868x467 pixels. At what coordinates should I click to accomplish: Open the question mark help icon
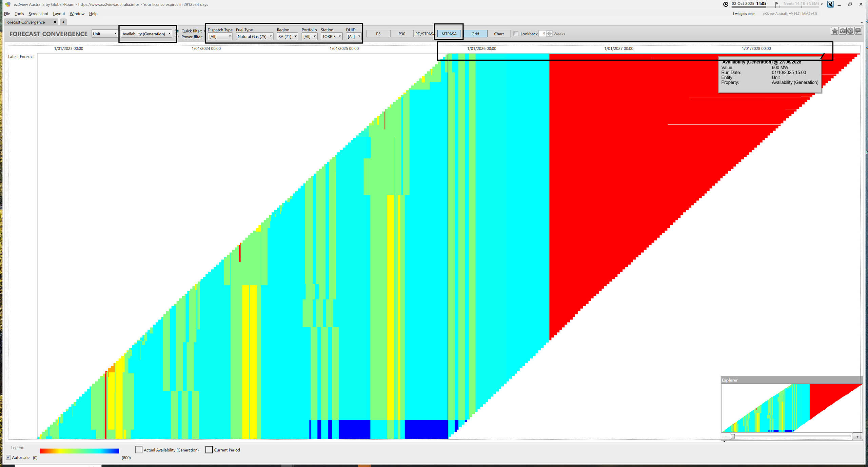pyautogui.click(x=850, y=31)
